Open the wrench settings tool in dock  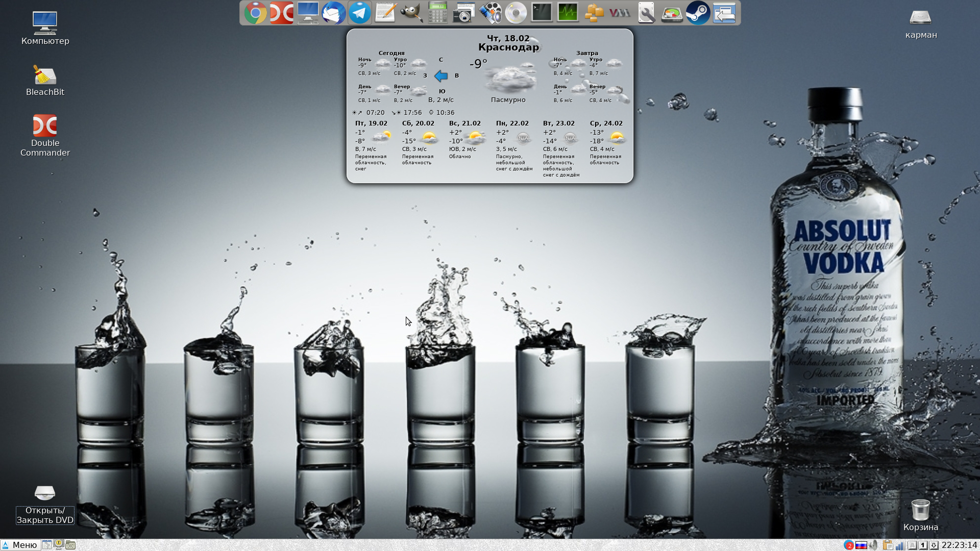point(646,13)
